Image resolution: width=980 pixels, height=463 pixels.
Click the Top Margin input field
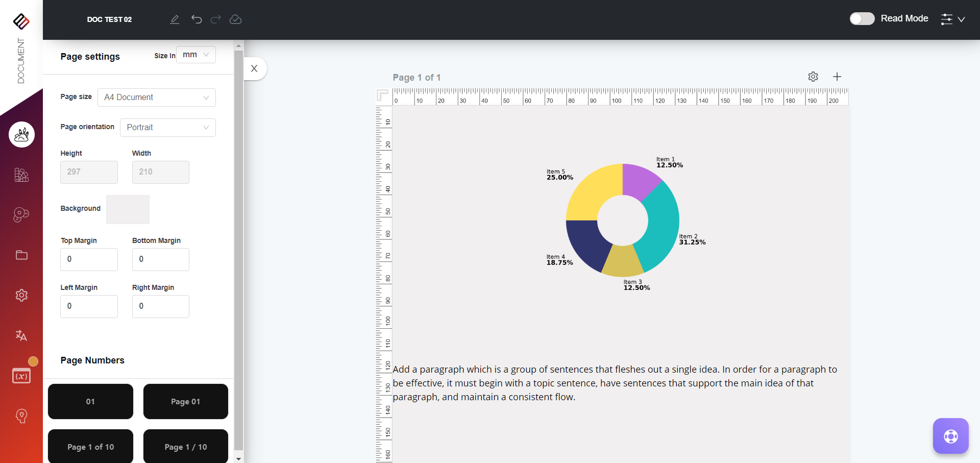[89, 259]
